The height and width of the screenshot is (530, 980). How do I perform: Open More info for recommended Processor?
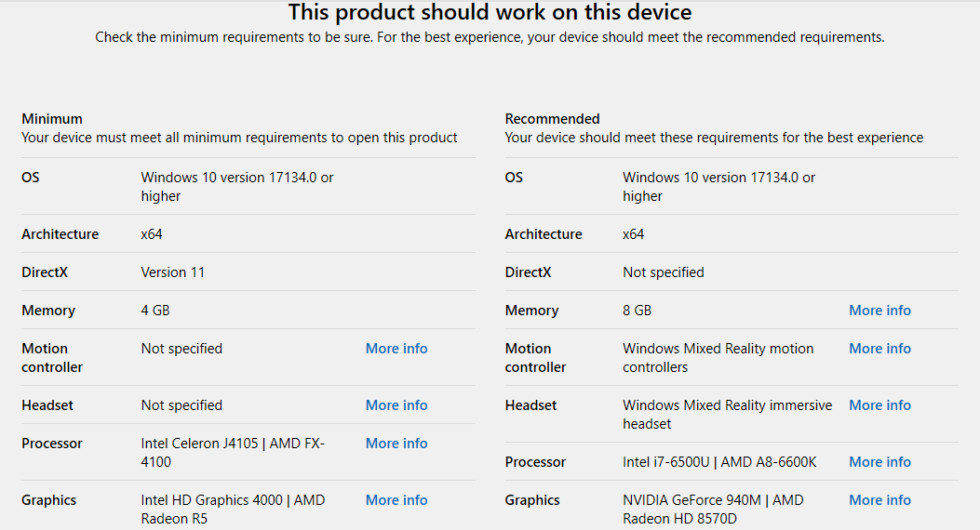(879, 462)
